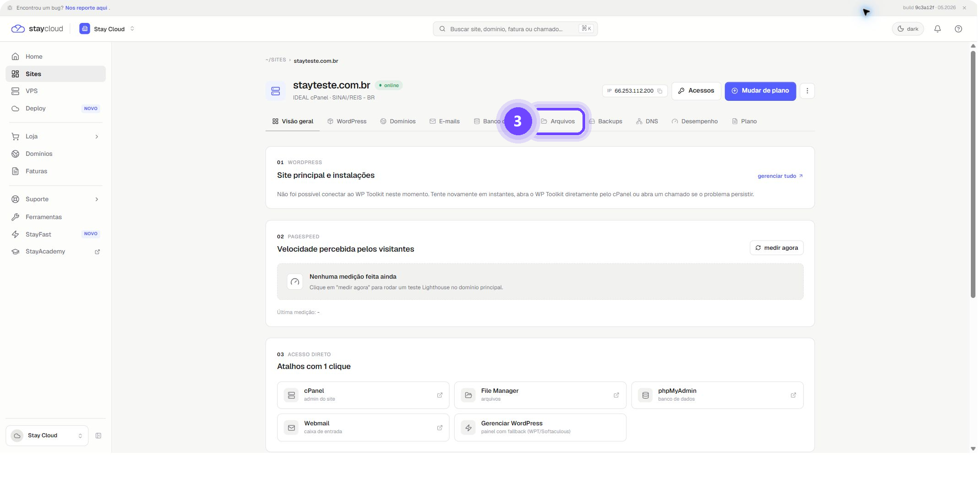Click the Webmail envelope icon

click(x=291, y=428)
